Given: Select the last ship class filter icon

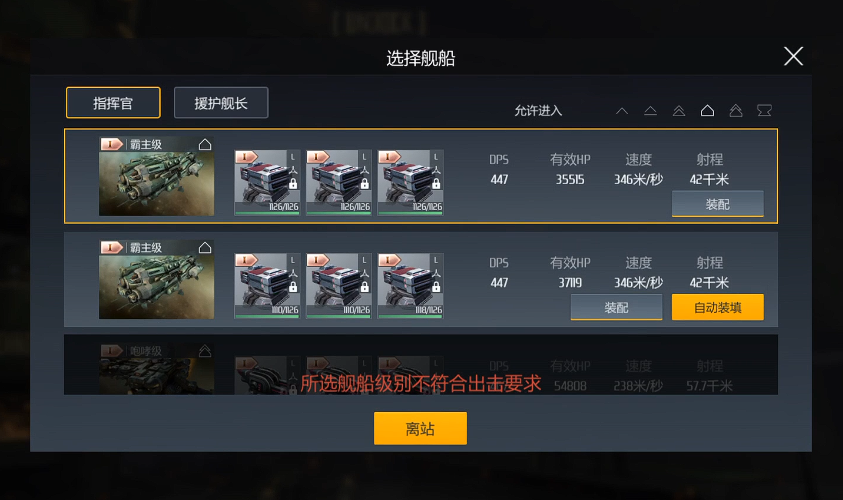Looking at the screenshot, I should pyautogui.click(x=765, y=111).
